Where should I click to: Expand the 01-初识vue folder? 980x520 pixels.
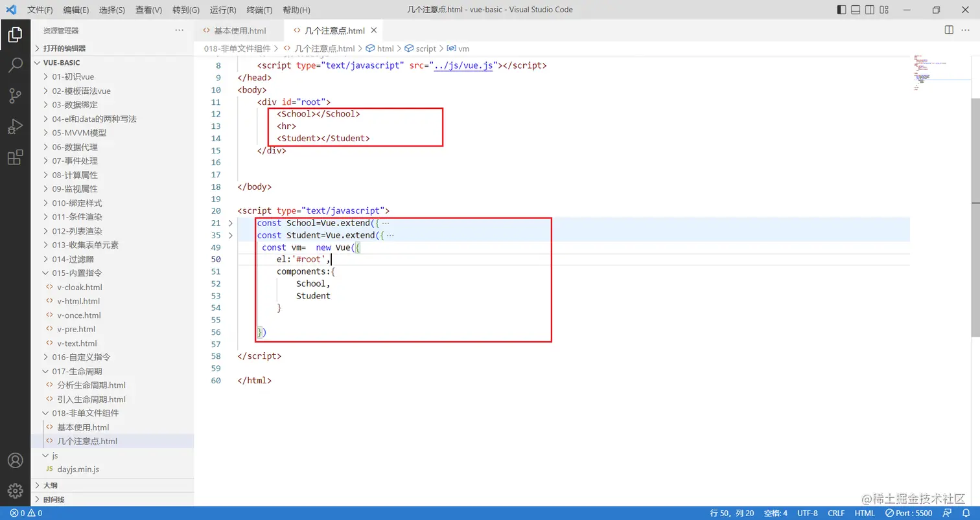[x=113, y=76]
